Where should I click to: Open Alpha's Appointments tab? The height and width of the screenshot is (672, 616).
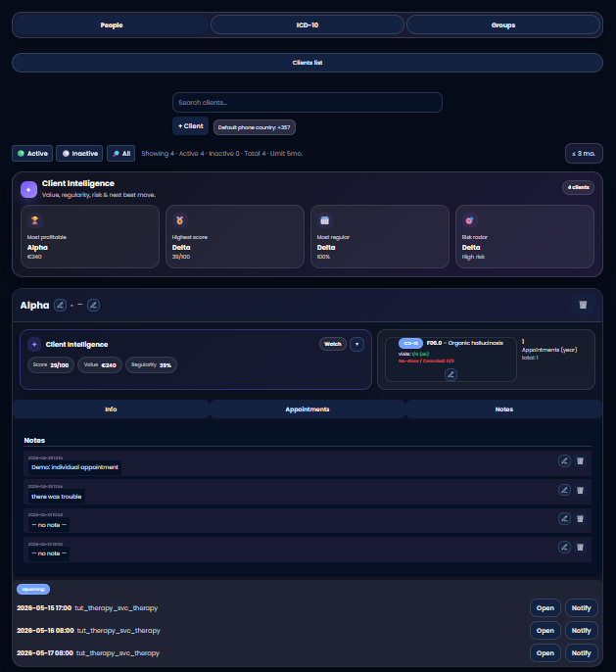point(308,409)
